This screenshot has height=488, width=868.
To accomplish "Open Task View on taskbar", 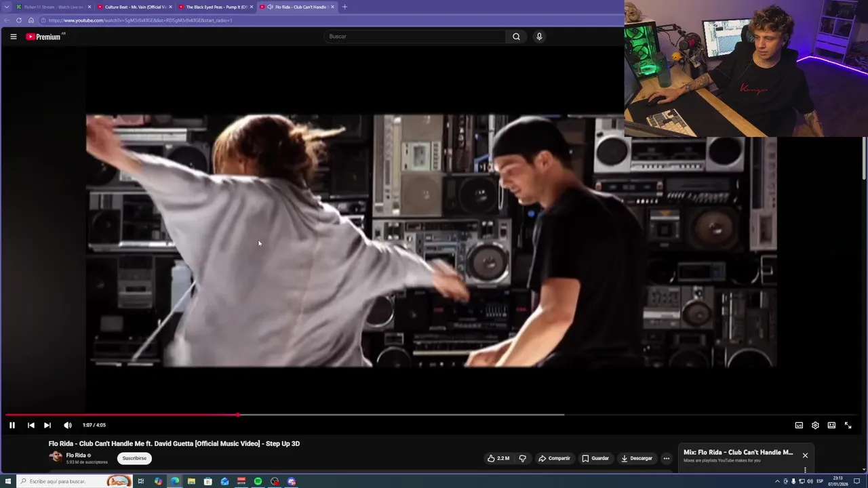I will pos(141,481).
